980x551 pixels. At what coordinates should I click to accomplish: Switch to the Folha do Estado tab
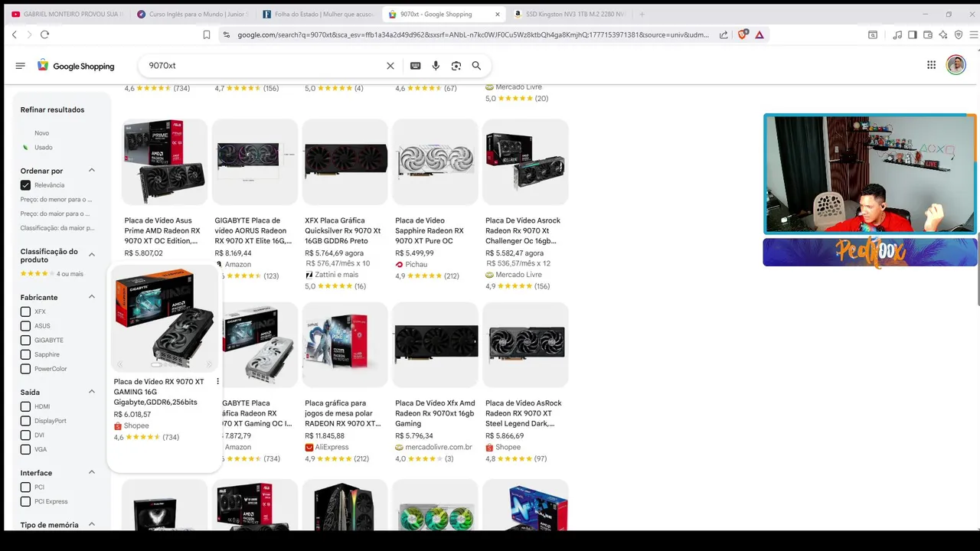pos(318,14)
